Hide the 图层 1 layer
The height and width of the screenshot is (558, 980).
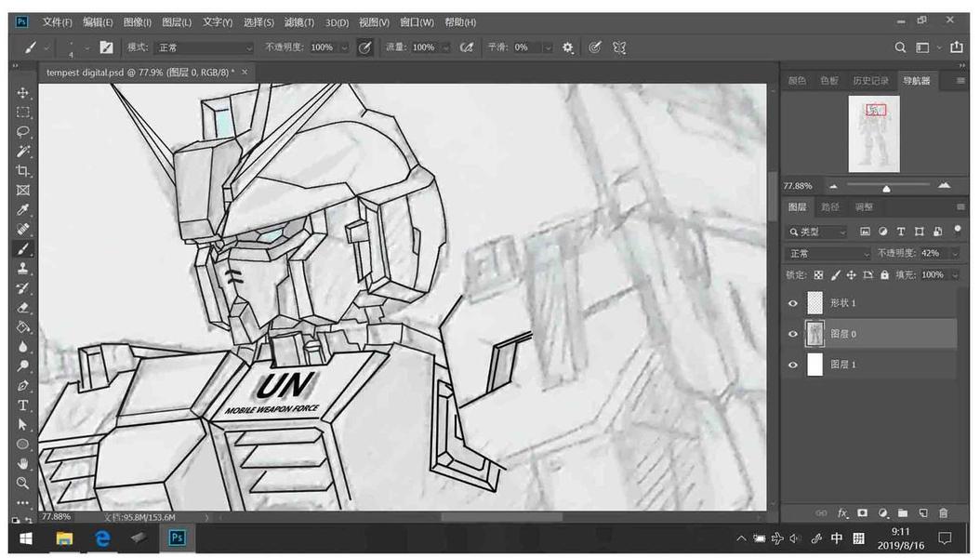pos(792,365)
